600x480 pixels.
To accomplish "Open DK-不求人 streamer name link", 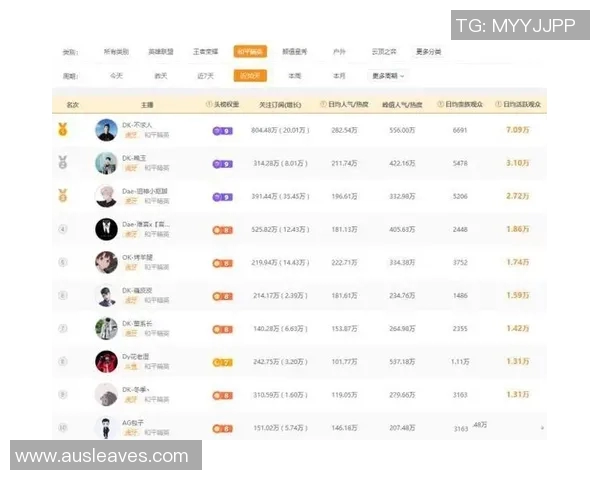I will pyautogui.click(x=137, y=125).
